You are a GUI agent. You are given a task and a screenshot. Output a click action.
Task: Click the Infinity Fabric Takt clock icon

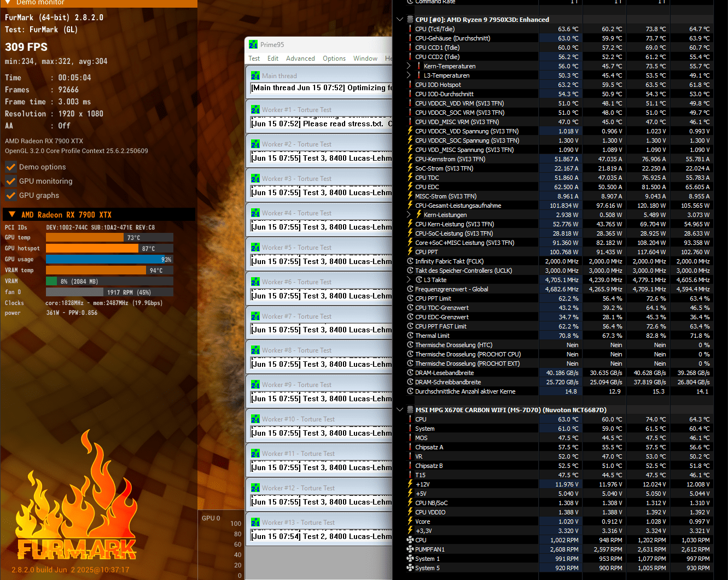point(410,261)
